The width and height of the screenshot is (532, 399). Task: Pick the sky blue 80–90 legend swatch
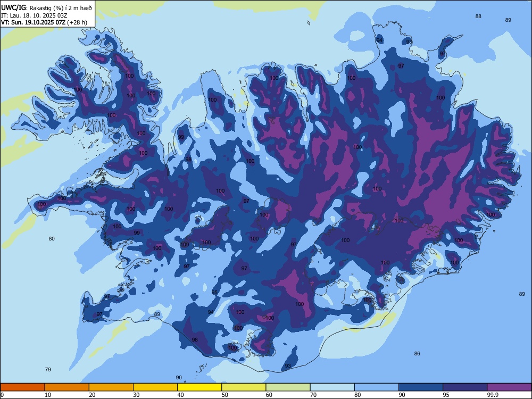point(377,387)
